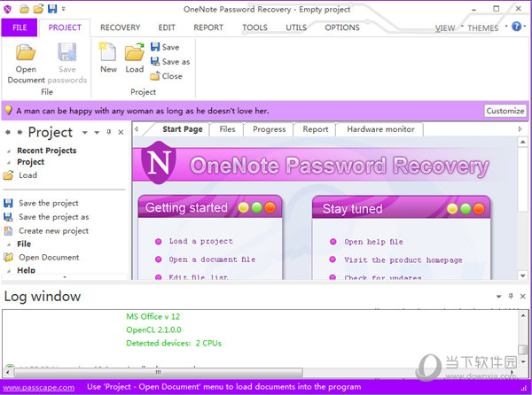Image resolution: width=532 pixels, height=395 pixels.
Task: Click Start Page vertical scrollbar down arrow
Action: point(523,275)
